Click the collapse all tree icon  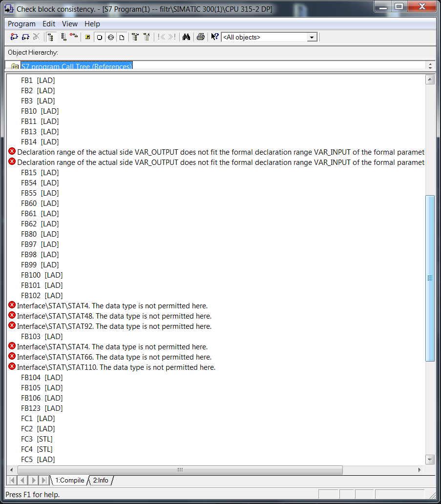pyautogui.click(x=147, y=37)
